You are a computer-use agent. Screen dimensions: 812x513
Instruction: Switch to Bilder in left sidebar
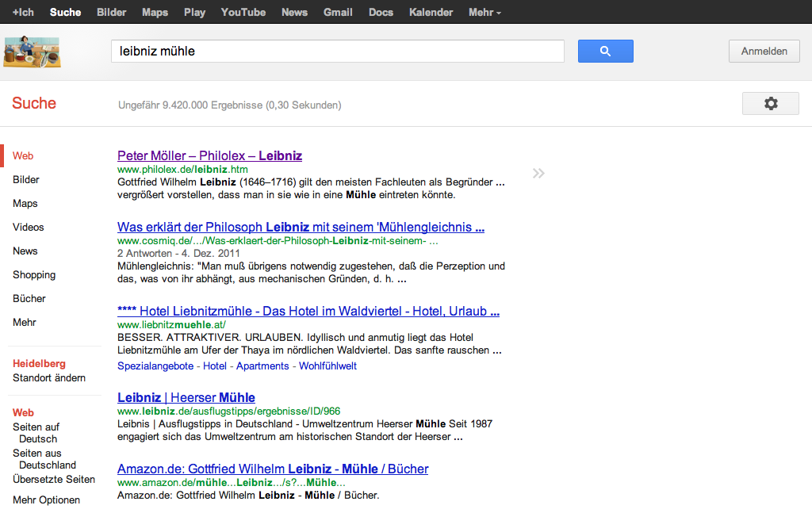tap(26, 180)
